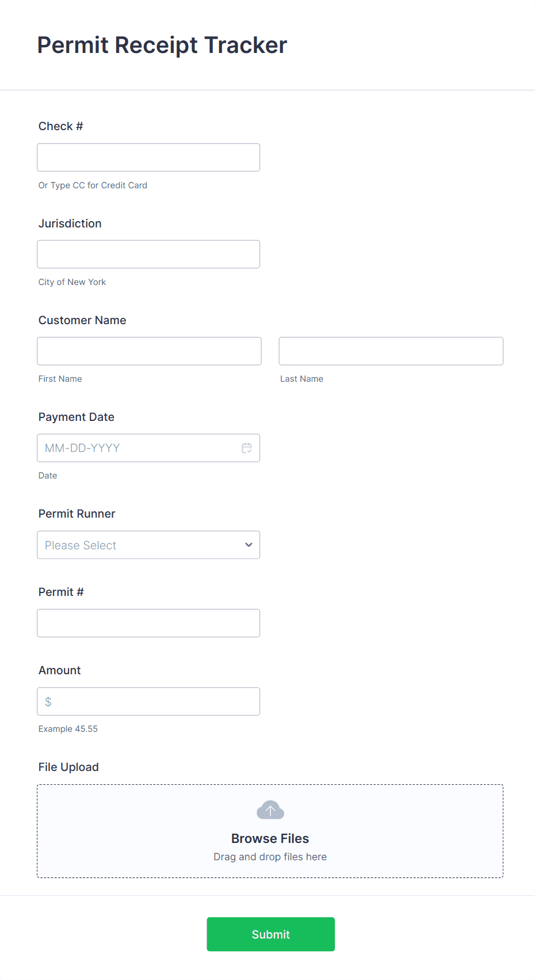Click the City of New York hint text

pyautogui.click(x=72, y=282)
